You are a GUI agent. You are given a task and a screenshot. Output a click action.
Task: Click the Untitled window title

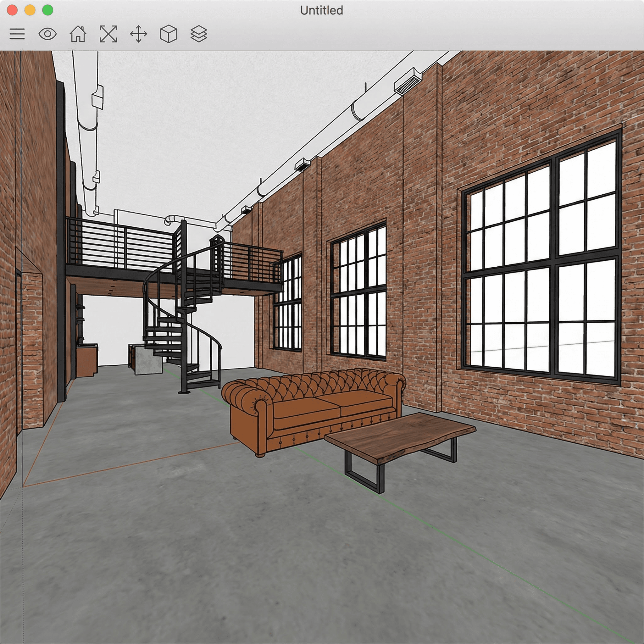coord(321,10)
